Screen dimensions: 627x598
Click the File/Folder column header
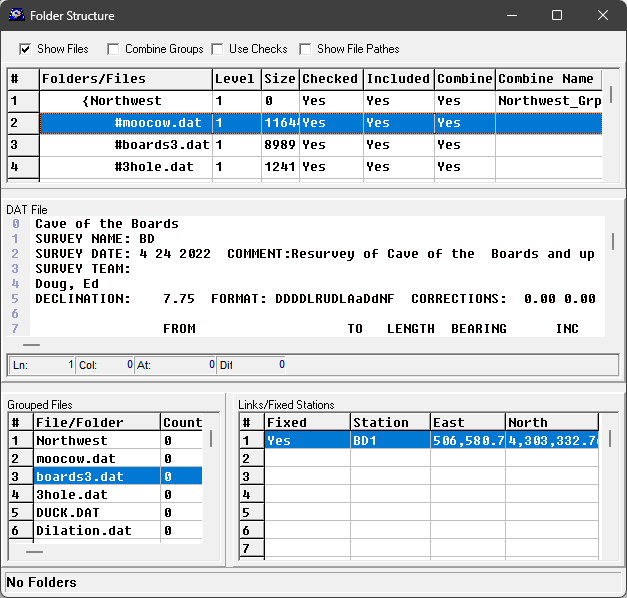click(97, 422)
